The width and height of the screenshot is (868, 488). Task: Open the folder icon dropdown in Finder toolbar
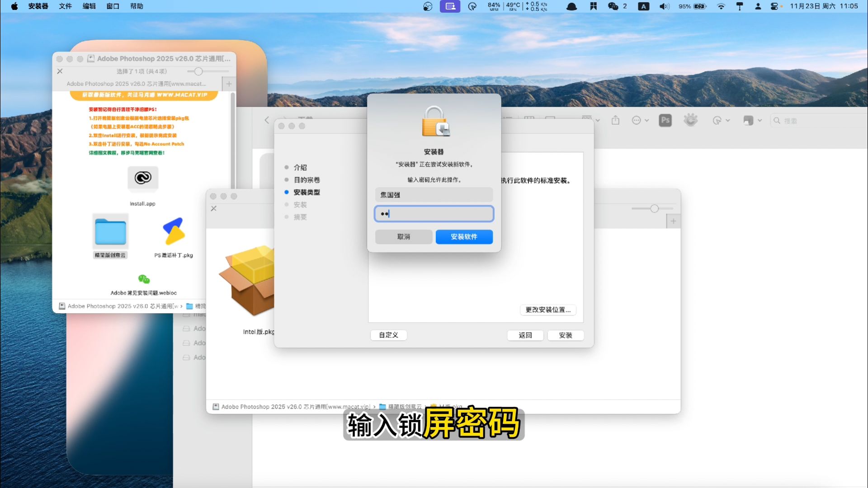coord(753,120)
